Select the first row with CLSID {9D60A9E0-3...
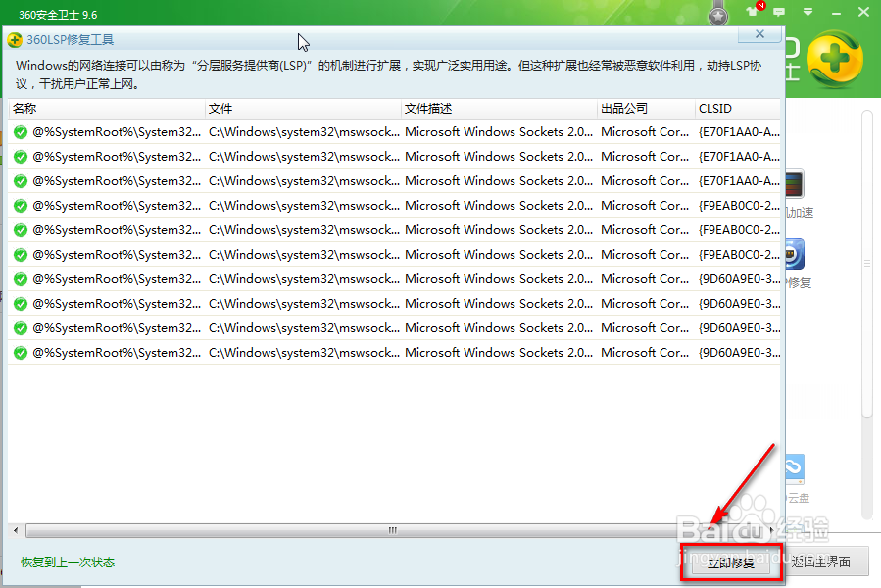Image resolution: width=881 pixels, height=588 pixels. (x=394, y=279)
